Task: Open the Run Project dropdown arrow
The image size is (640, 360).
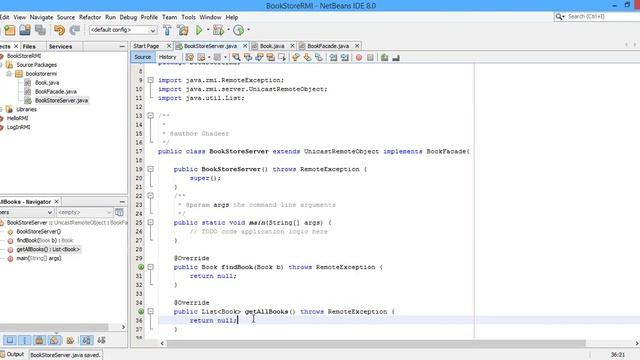Action: tap(208, 30)
